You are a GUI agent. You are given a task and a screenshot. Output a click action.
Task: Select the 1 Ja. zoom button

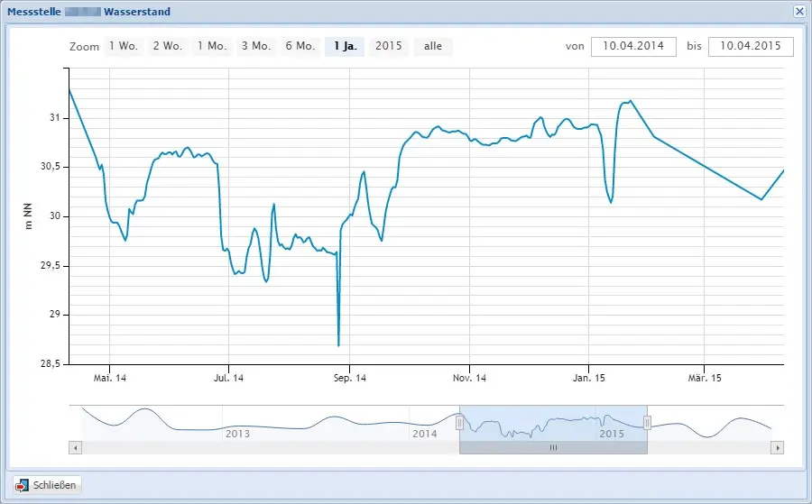345,47
